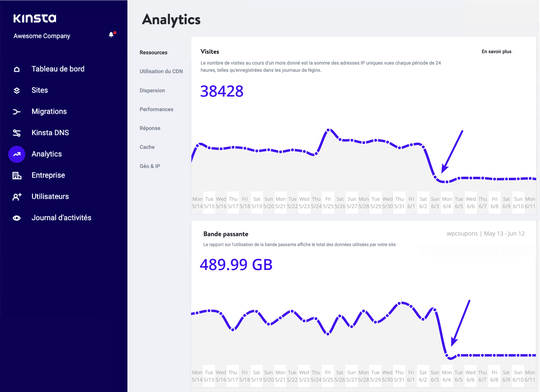Viewport: 540px width, 392px height.
Task: Switch to Utilisation du CDN tab
Action: pos(161,71)
